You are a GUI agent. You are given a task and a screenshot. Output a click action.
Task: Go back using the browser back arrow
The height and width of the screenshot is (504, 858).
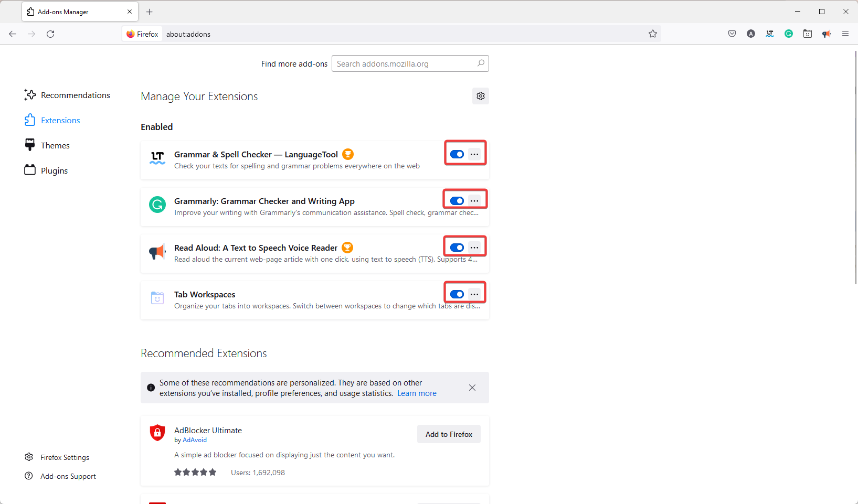[x=13, y=34]
